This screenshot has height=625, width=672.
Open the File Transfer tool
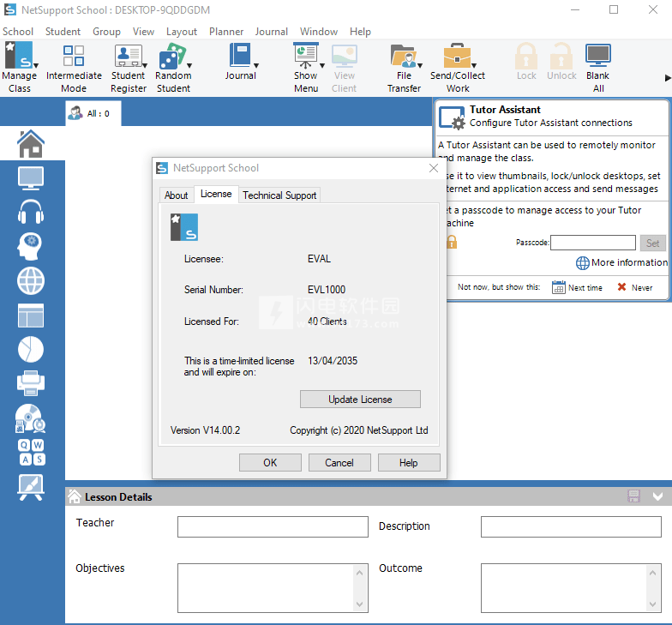(x=404, y=67)
